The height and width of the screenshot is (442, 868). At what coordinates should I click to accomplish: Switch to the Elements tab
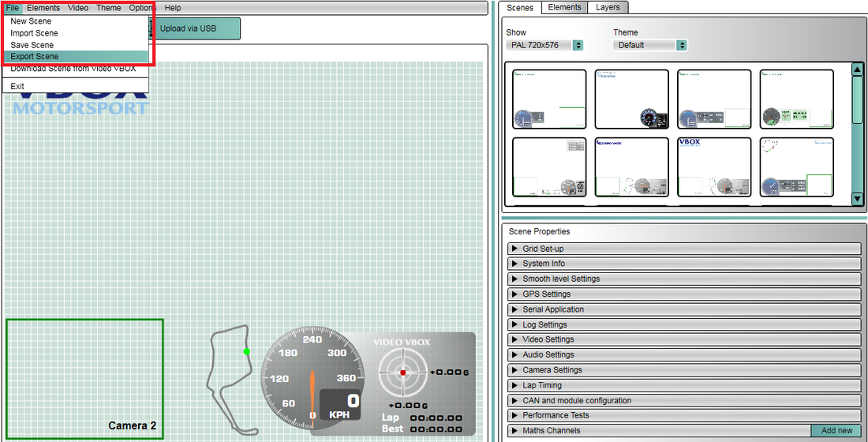[x=564, y=7]
